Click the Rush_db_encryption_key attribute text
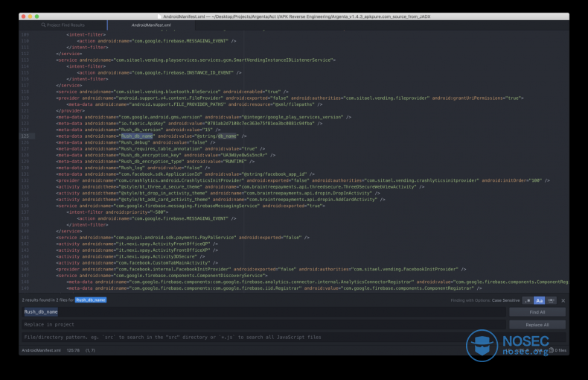 coord(151,155)
